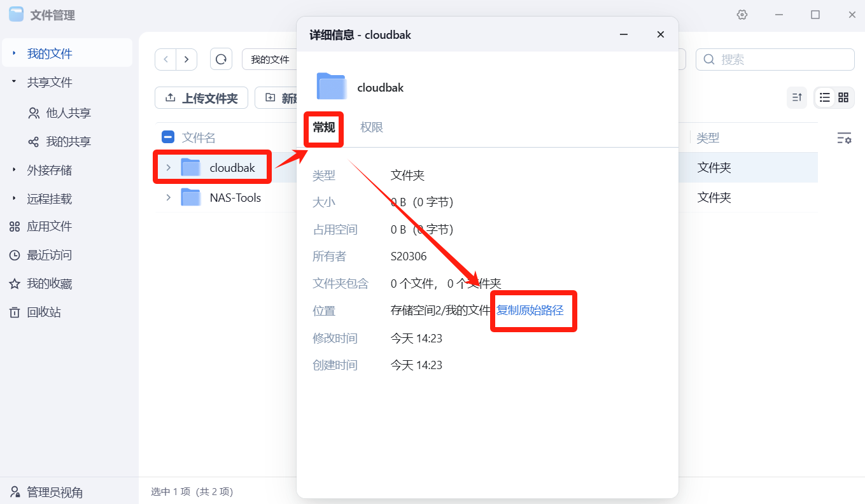Screen dimensions: 865x504
Task: Open column settings icon
Action: point(843,138)
